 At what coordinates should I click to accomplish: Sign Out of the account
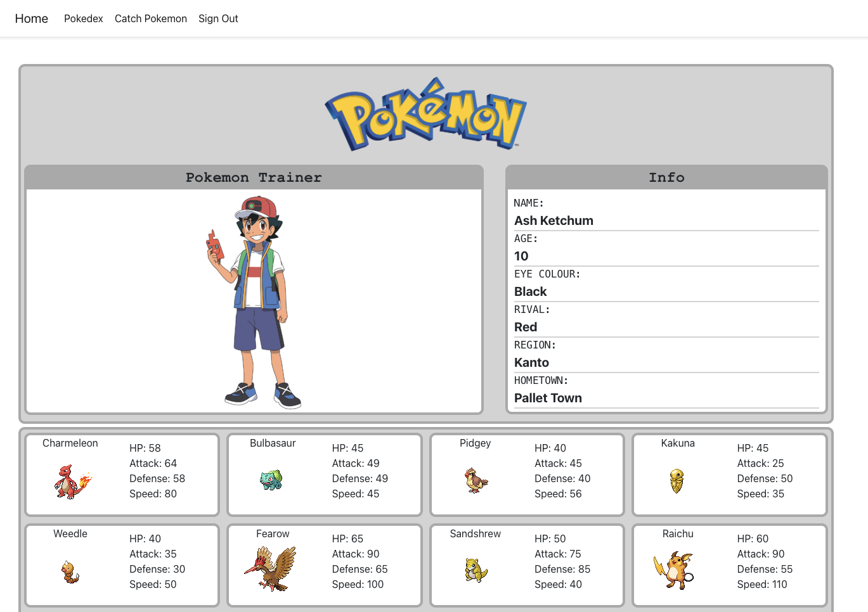pyautogui.click(x=218, y=19)
